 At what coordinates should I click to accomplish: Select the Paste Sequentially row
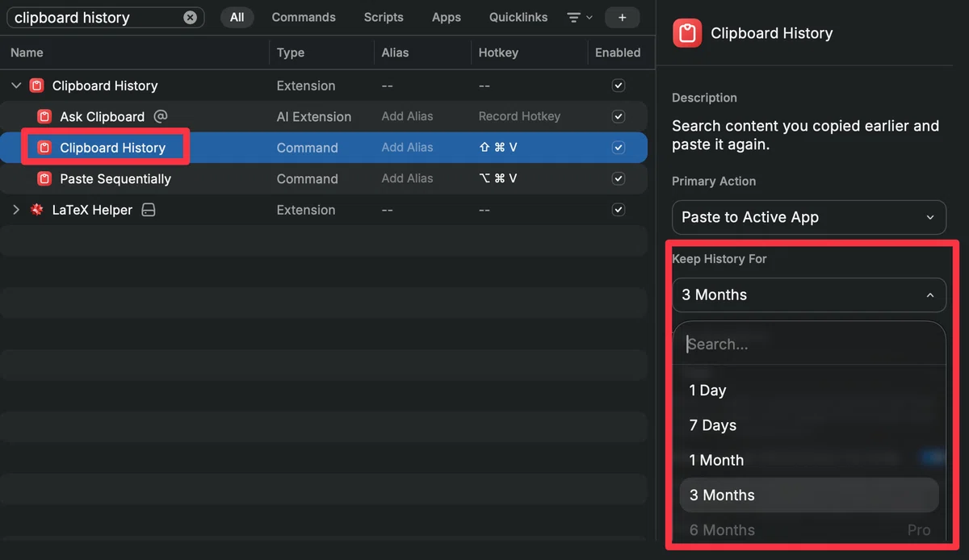tap(324, 178)
